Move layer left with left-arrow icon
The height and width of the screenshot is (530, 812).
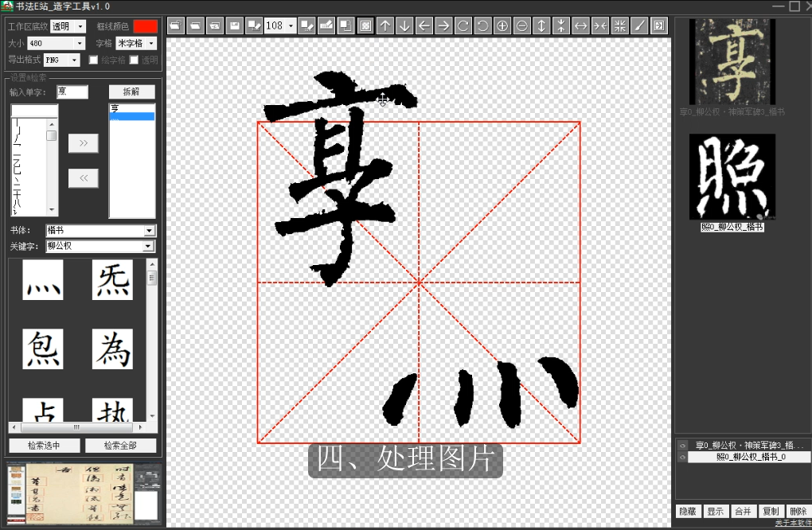pyautogui.click(x=424, y=26)
